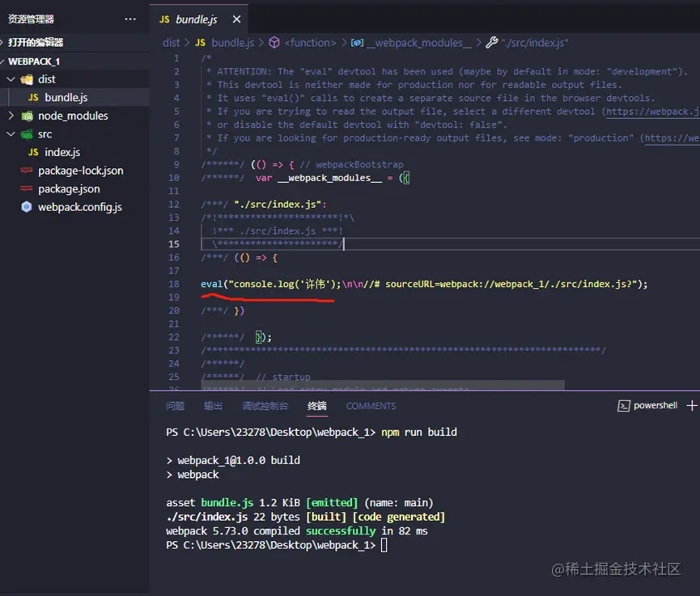Viewport: 700px width, 596px height.
Task: Click the "./src/index.js" breadcrumb segment
Action: click(x=534, y=43)
